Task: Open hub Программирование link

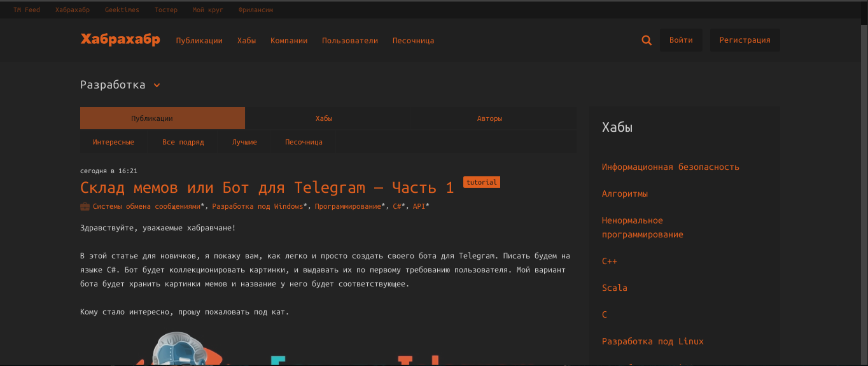Action: (x=348, y=206)
